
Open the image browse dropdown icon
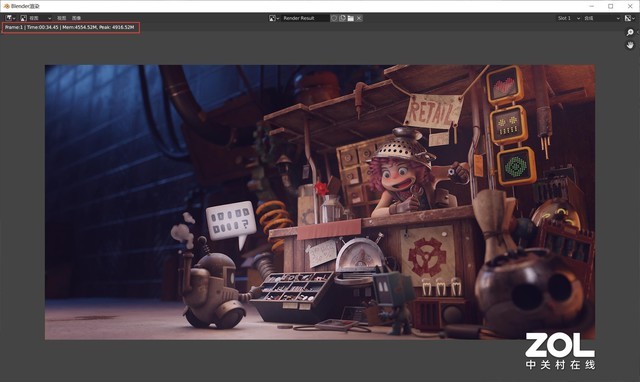[273, 18]
